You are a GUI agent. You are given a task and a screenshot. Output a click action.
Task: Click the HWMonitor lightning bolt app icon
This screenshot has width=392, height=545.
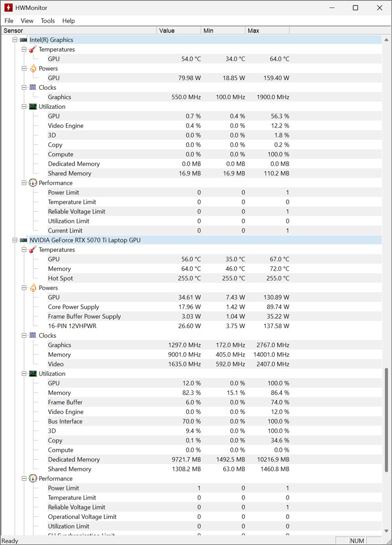[x=8, y=8]
